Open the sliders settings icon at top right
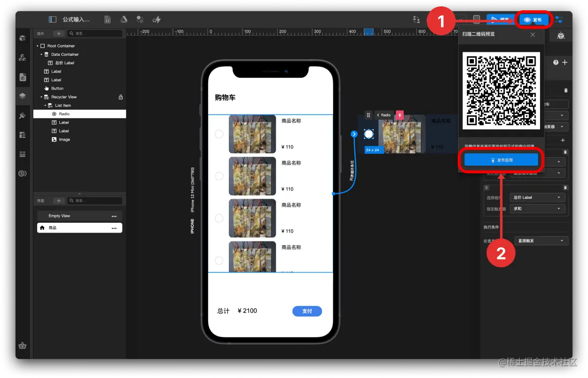This screenshot has width=588, height=378. [x=559, y=20]
